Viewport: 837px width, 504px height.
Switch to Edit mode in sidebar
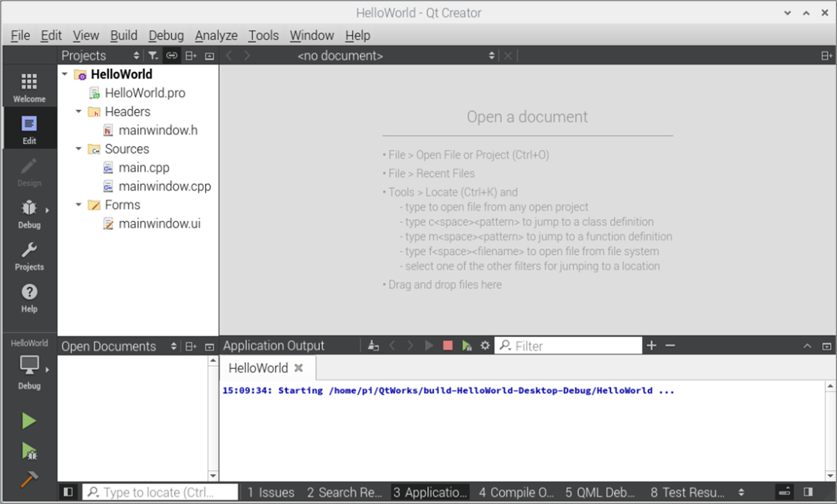click(x=29, y=130)
